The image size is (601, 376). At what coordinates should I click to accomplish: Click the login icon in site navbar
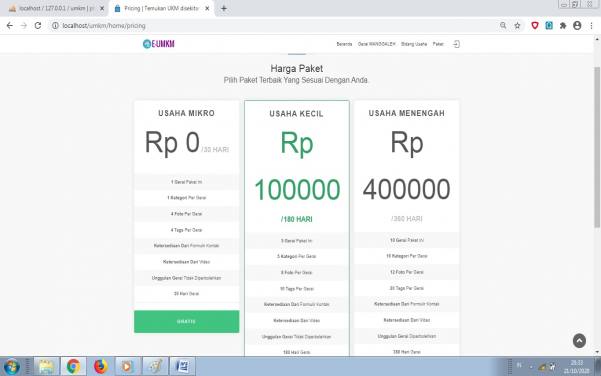click(x=456, y=44)
